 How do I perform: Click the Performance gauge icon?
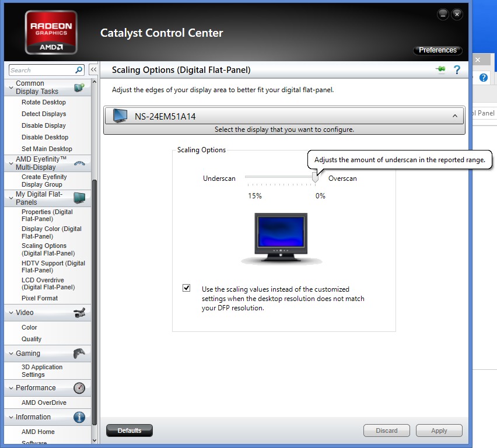79,388
